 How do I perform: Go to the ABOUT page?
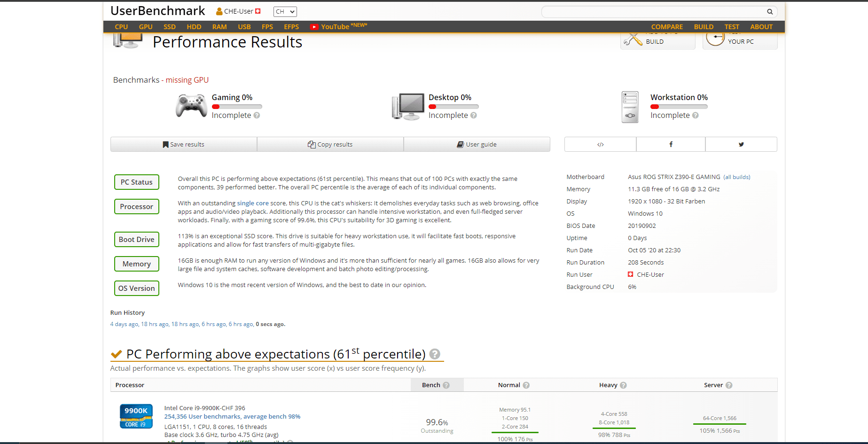761,27
